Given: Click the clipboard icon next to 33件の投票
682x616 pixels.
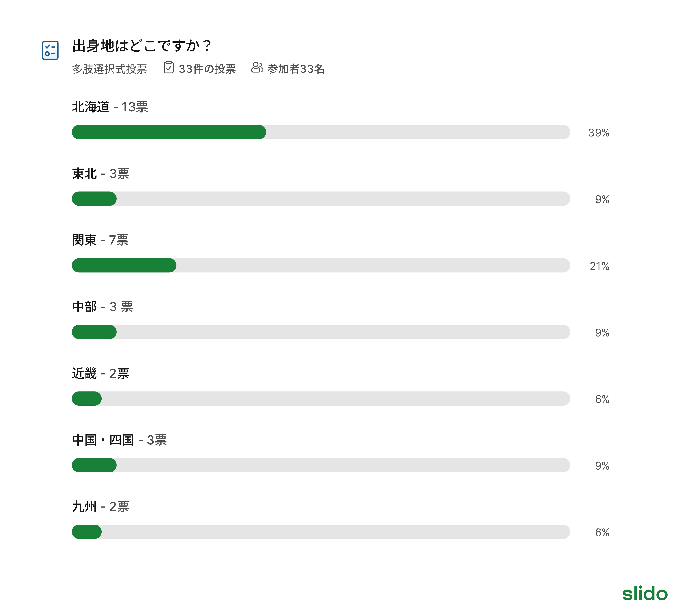Looking at the screenshot, I should click(168, 67).
